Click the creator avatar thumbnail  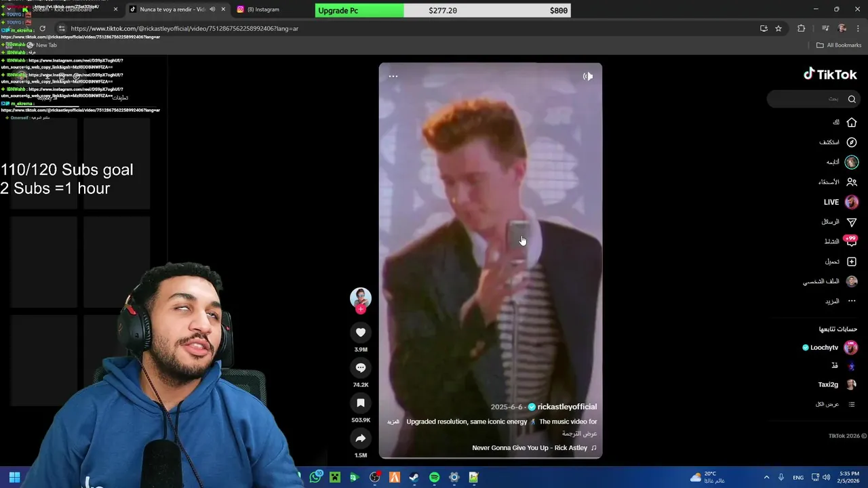(361, 298)
